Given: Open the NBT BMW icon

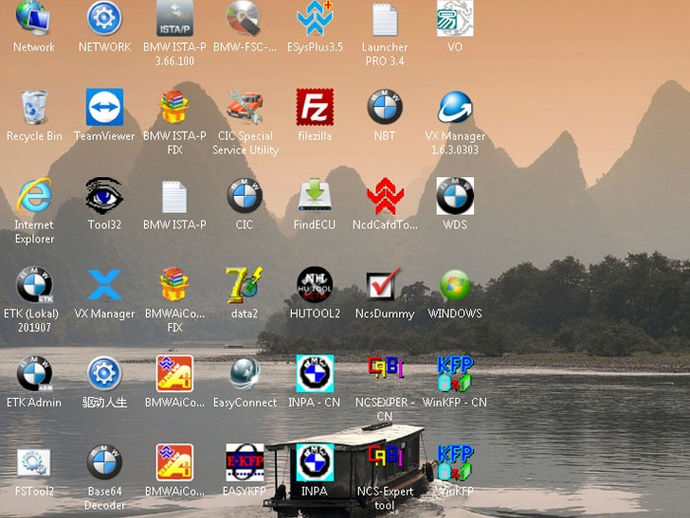Looking at the screenshot, I should pyautogui.click(x=385, y=107).
